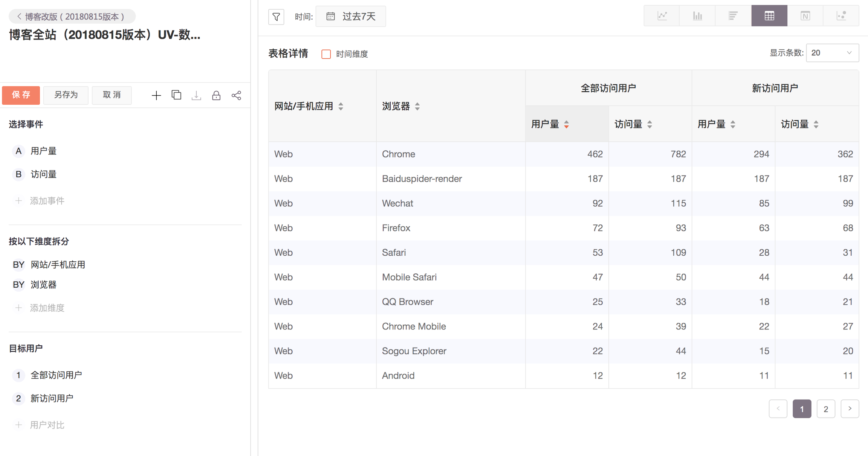Viewport: 868px width, 456px height.
Task: Open the 显示条数 dropdown
Action: pos(832,53)
